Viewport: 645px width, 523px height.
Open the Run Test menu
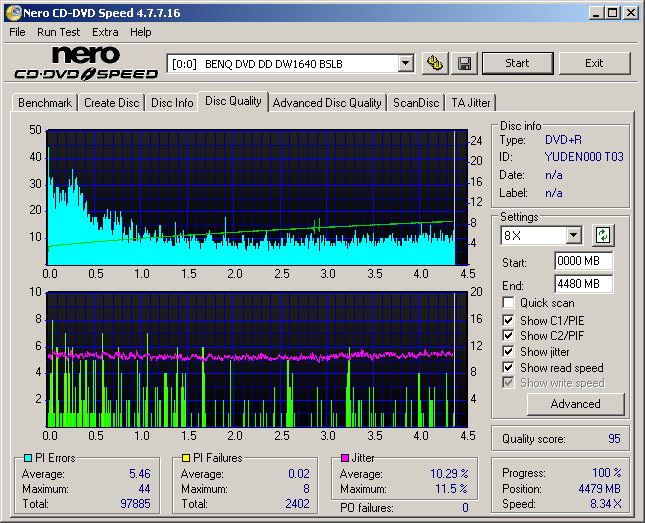[x=58, y=32]
